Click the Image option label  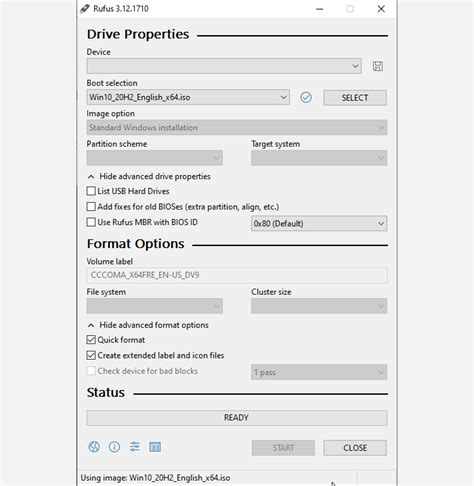coord(111,114)
